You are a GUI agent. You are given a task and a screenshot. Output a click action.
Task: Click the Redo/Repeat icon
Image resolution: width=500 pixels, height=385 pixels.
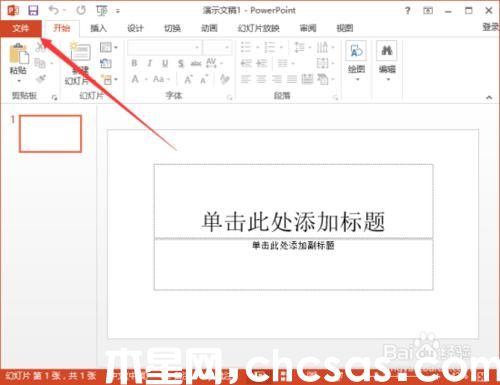pyautogui.click(x=81, y=11)
